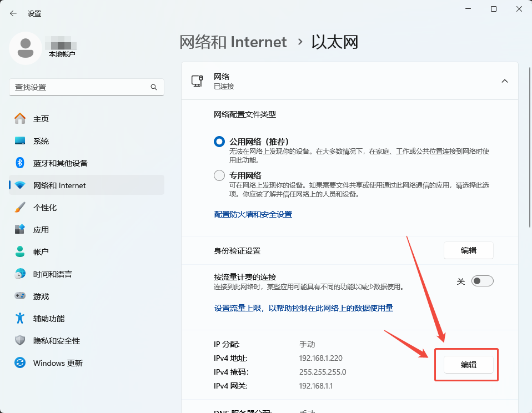Click the 以太网 page title
This screenshot has width=532, height=413.
pos(335,42)
